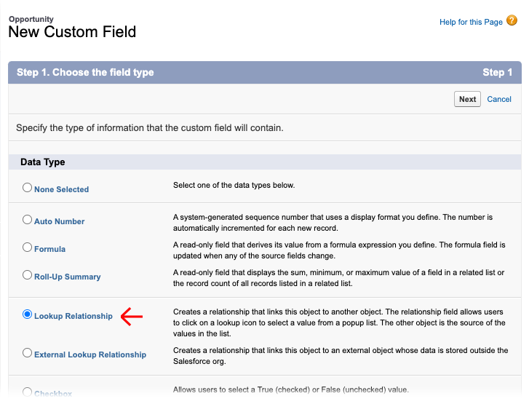529x420 pixels.
Task: Select the Formula radio button
Action: pyautogui.click(x=27, y=247)
